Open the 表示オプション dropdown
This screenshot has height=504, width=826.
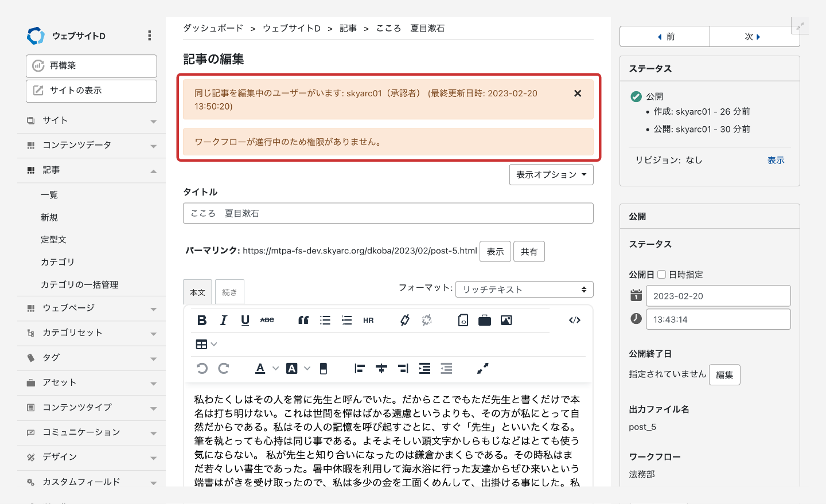[x=551, y=175]
